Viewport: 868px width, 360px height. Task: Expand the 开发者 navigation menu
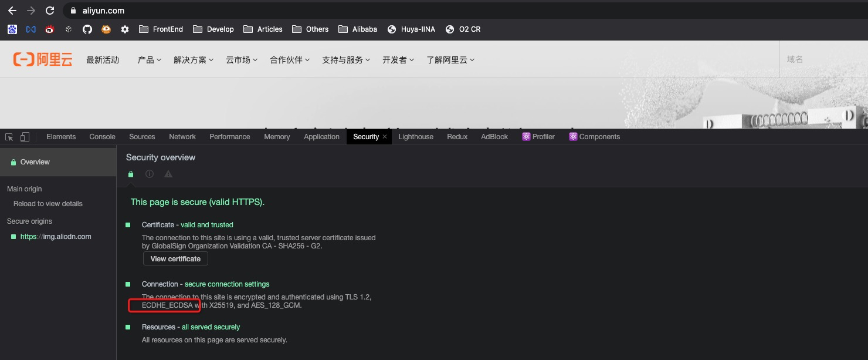pyautogui.click(x=398, y=60)
